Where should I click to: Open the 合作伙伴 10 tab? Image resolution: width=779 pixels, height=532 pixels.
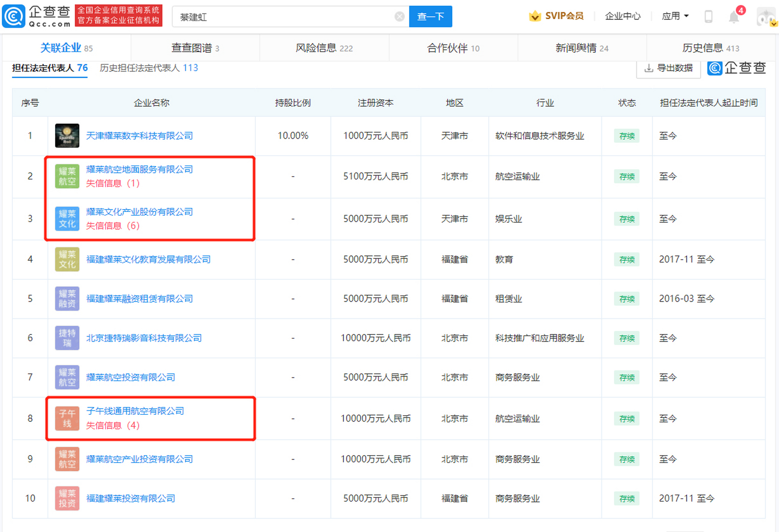[x=453, y=48]
